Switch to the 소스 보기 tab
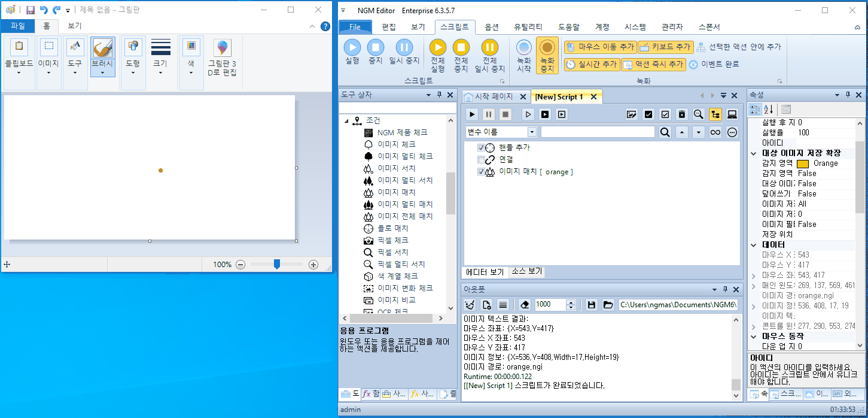868x418 pixels. [x=527, y=271]
